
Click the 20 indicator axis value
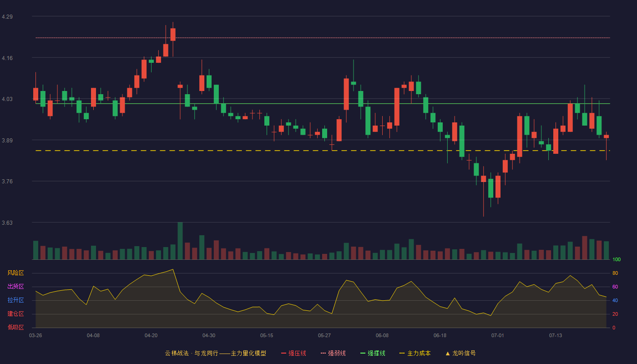615,314
